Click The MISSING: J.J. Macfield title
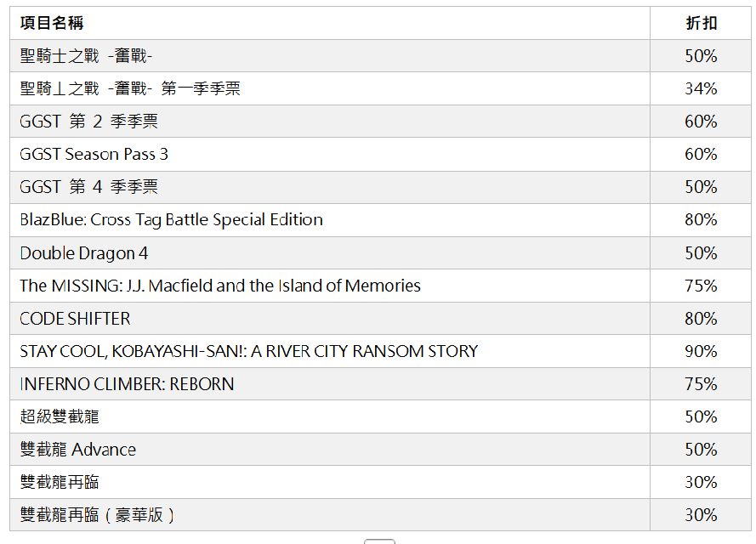The image size is (756, 544). [x=220, y=286]
